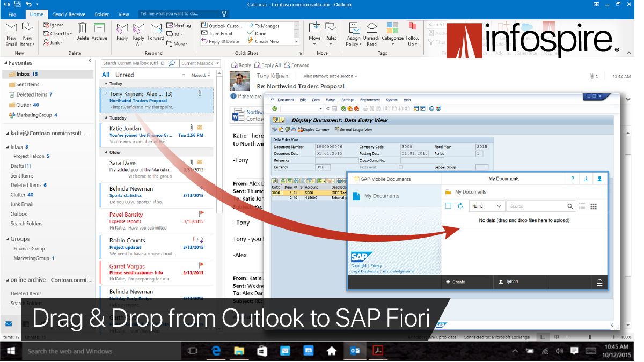The image size is (644, 362).
Task: Click the SAP green checkmark Enter icon
Action: point(275,109)
